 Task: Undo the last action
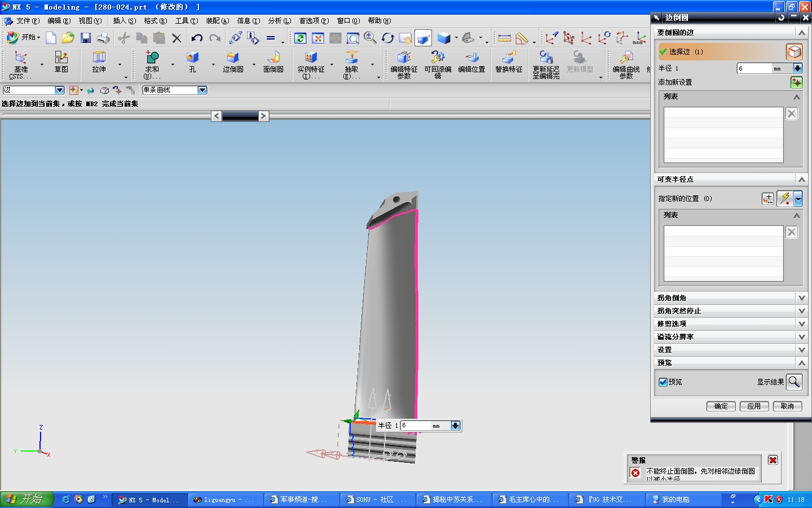197,38
